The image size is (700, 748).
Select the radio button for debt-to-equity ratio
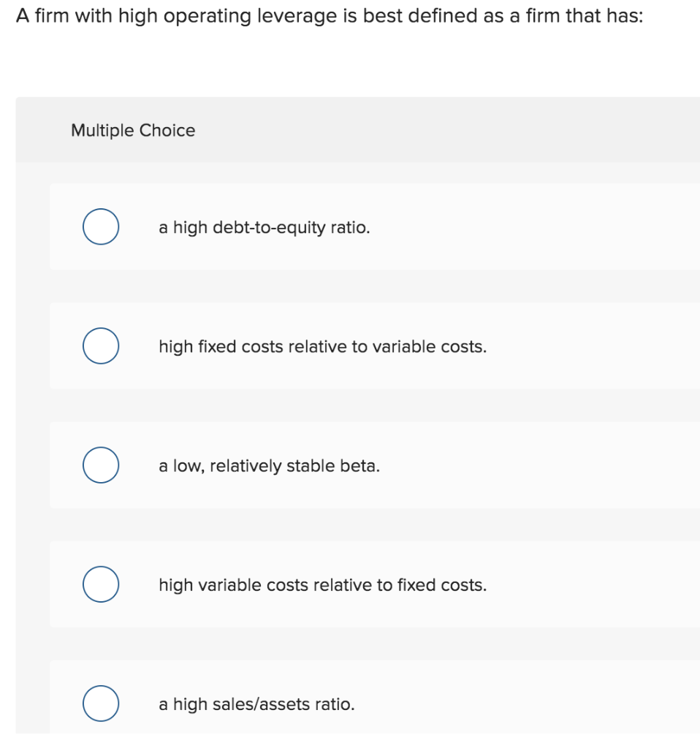(x=101, y=226)
